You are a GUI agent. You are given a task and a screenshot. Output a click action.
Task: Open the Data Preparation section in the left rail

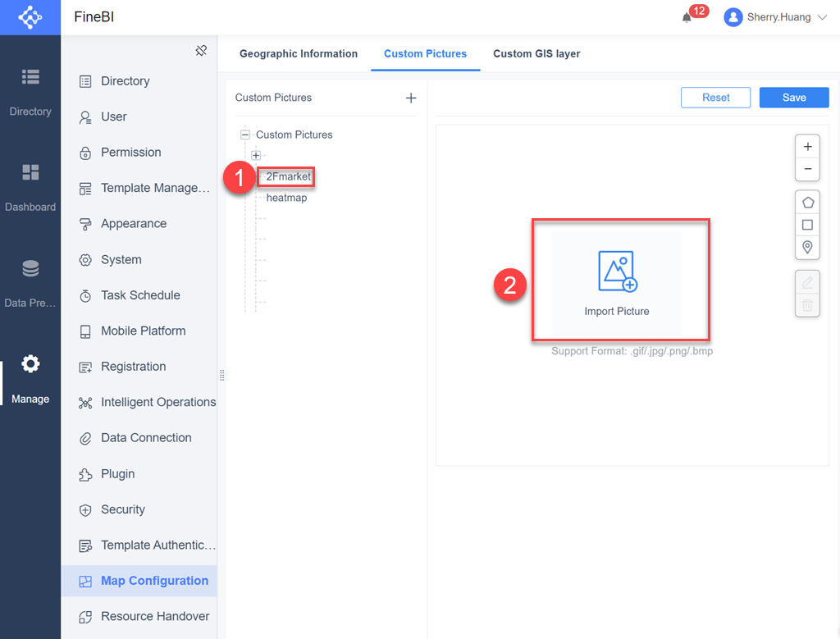pos(30,283)
